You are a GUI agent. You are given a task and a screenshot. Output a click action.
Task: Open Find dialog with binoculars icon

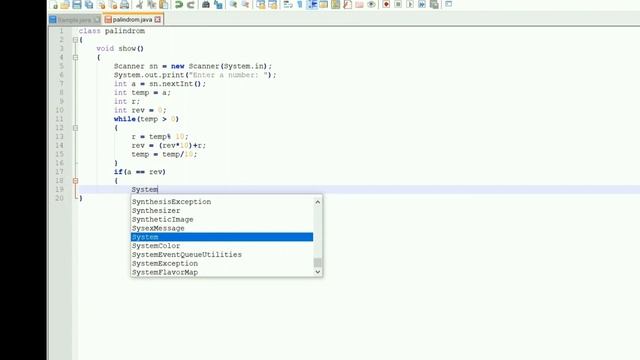206,4
